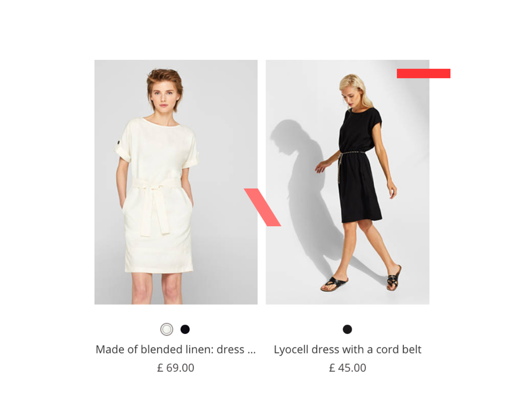Select black swatch under linen dress
The image size is (525, 420).
click(x=185, y=329)
